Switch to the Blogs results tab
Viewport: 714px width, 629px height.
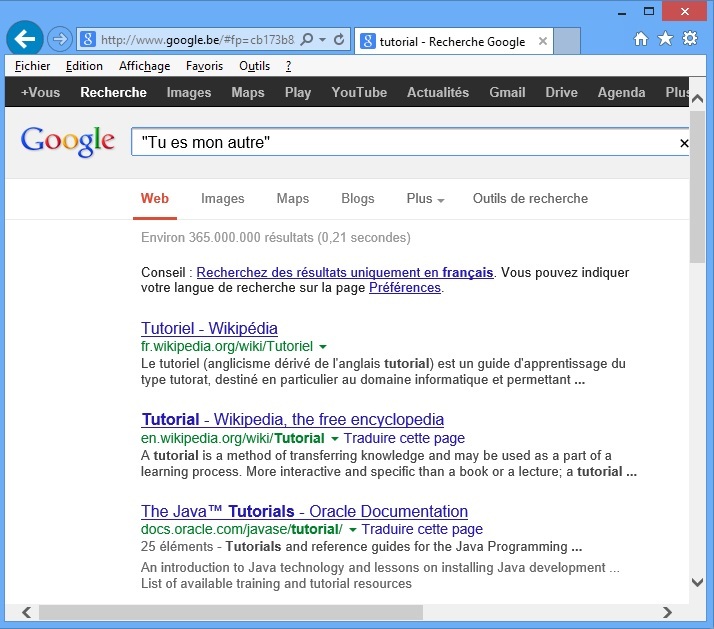coord(358,199)
